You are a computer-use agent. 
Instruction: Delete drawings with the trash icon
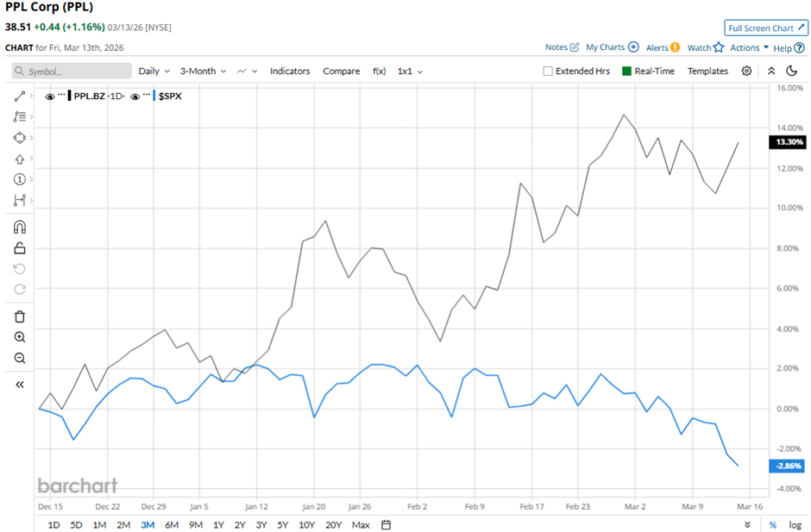click(20, 316)
